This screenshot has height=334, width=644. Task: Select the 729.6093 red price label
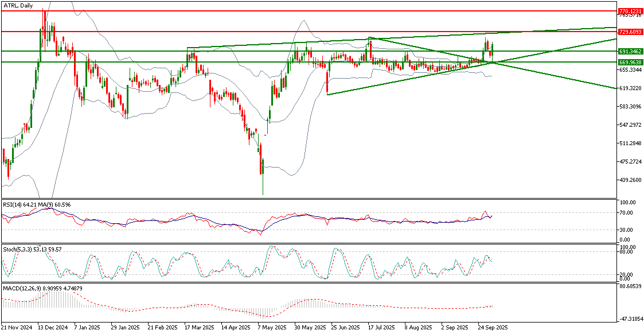(x=630, y=32)
